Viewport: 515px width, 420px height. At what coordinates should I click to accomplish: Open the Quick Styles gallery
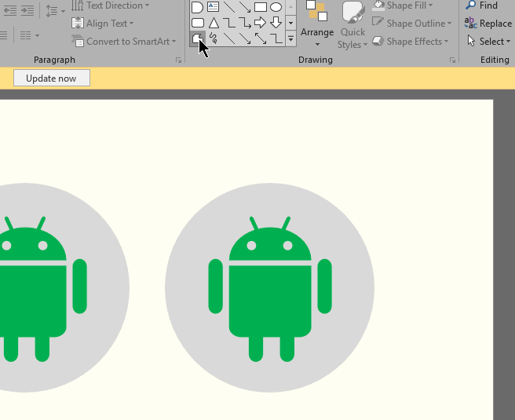352,25
